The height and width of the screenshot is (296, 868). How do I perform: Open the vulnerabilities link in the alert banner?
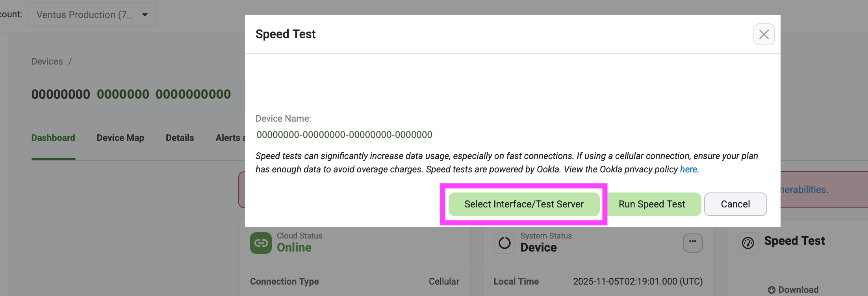tap(803, 190)
